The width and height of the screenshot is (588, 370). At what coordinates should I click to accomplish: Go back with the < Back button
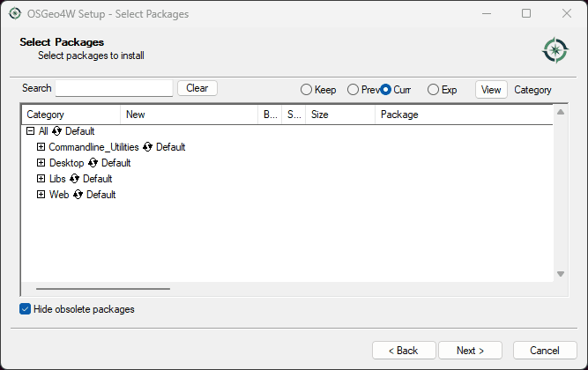(404, 350)
